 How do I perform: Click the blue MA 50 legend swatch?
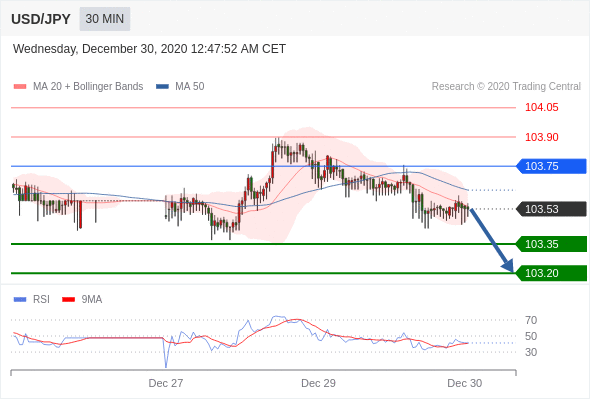click(163, 87)
